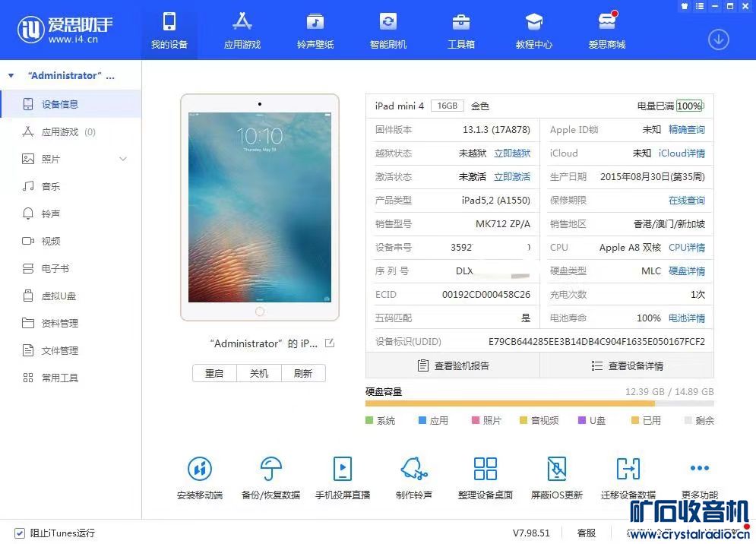Click 查看设备详情 button
The height and width of the screenshot is (544, 756).
click(x=627, y=365)
